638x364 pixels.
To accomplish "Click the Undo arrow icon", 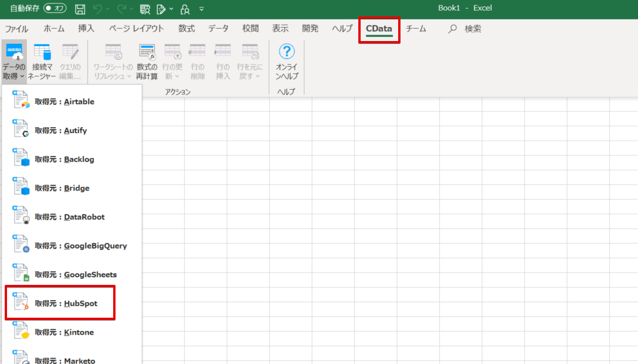I will (97, 9).
